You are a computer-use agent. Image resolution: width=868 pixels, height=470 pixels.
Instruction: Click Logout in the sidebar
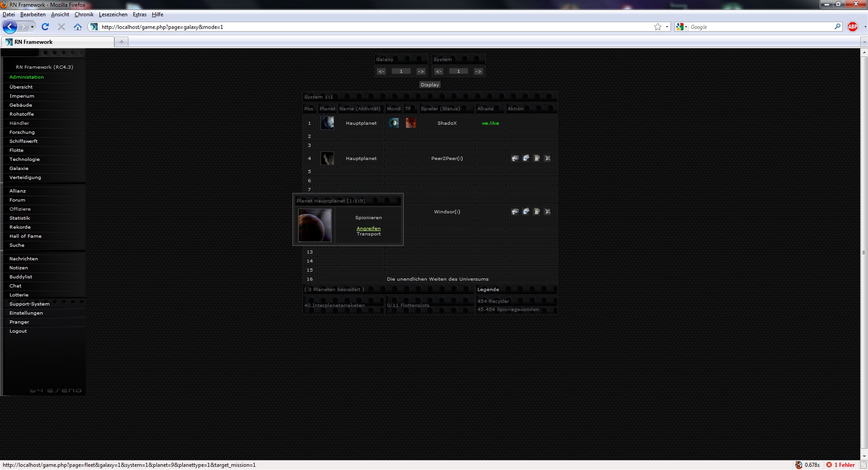click(18, 331)
